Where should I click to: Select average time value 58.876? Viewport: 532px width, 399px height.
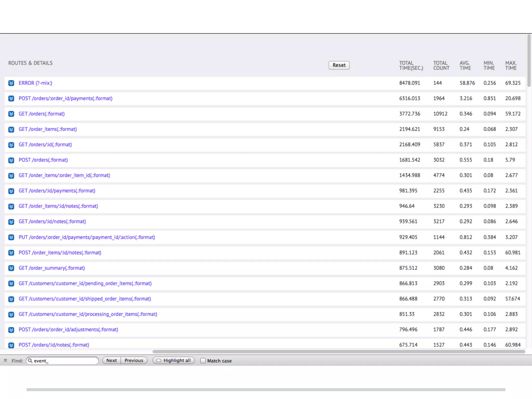(x=467, y=83)
